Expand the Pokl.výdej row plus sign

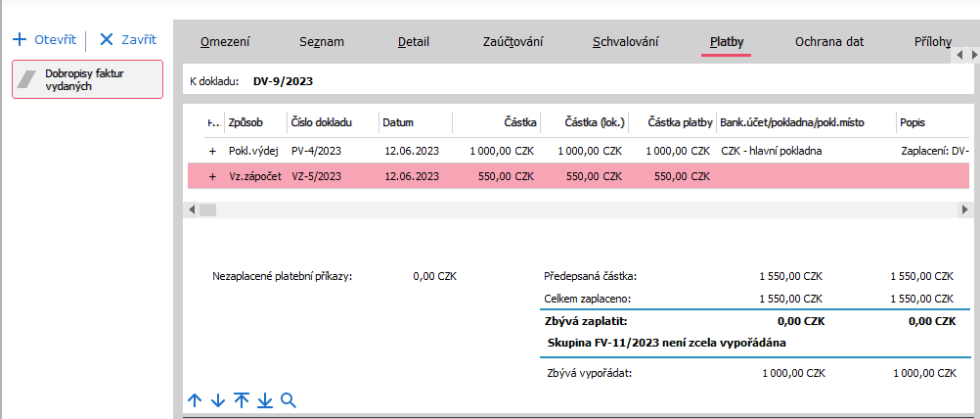click(x=212, y=151)
